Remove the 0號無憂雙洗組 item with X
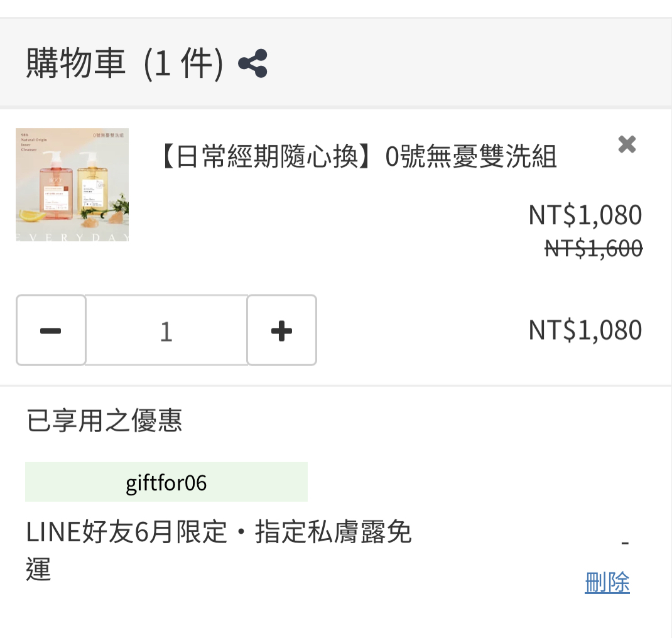Viewport: 672px width, 638px height. coord(627,144)
